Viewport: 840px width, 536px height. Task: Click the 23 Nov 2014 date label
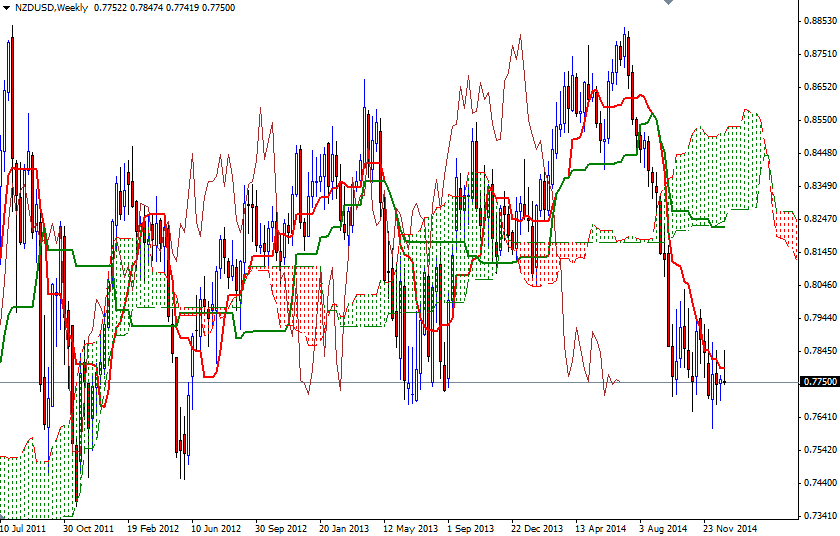(x=730, y=529)
